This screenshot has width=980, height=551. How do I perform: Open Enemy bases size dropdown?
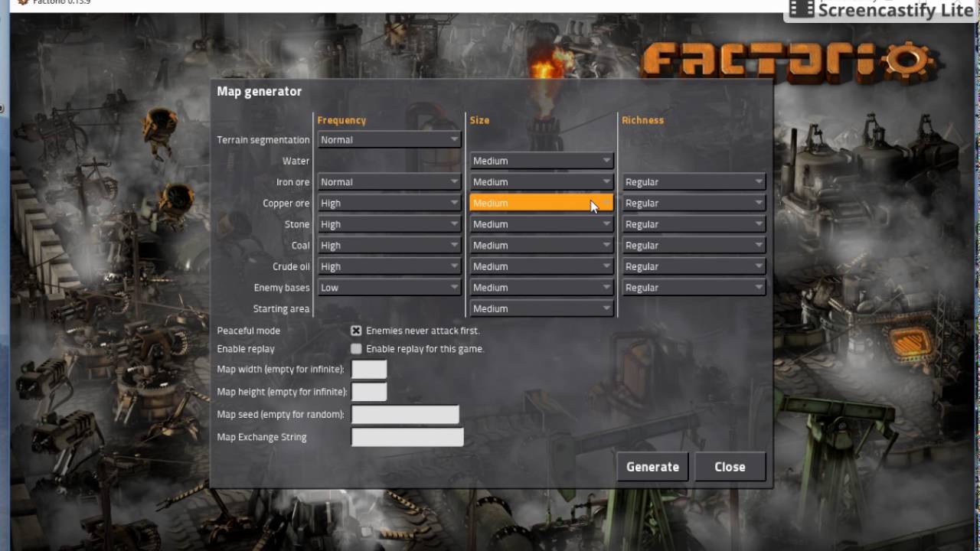[541, 288]
